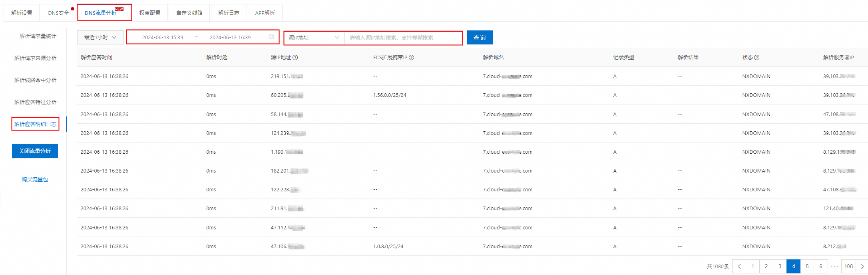This screenshot has height=275, width=868.
Task: Go to page 6 in pagination
Action: 820,266
